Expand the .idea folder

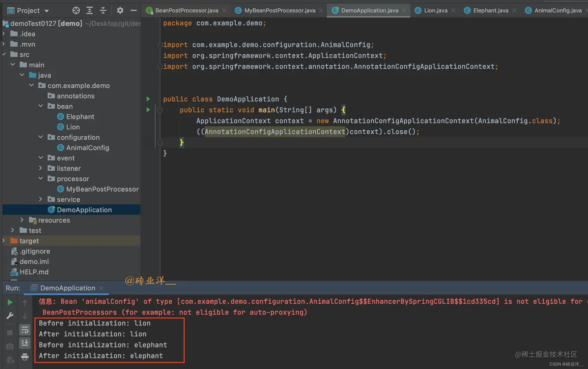point(4,34)
